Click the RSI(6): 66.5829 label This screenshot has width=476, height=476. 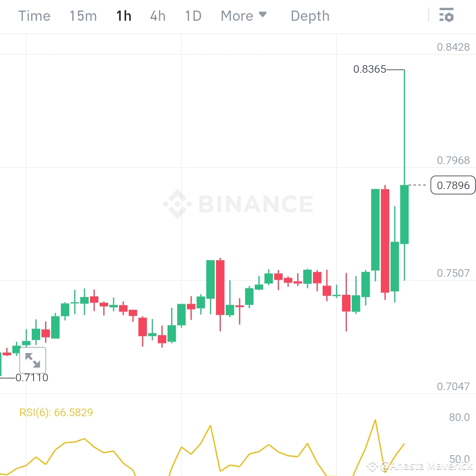coord(56,412)
